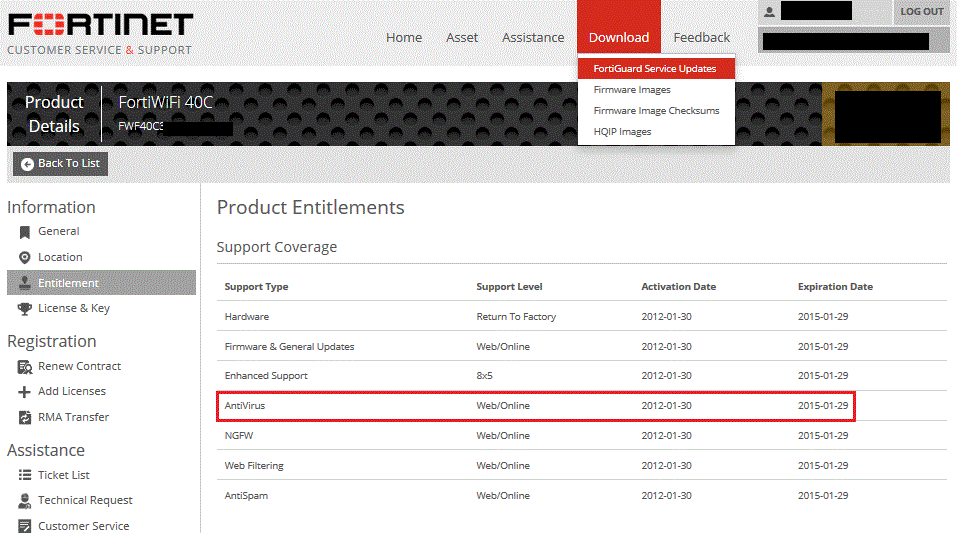Click the user avatar icon in header
The height and width of the screenshot is (533, 957).
(769, 12)
